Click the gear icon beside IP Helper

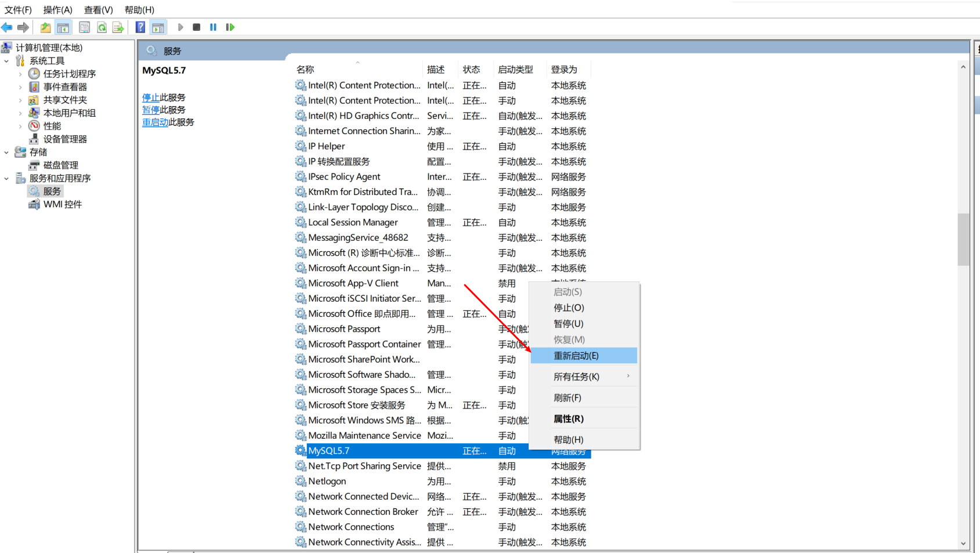[301, 146]
